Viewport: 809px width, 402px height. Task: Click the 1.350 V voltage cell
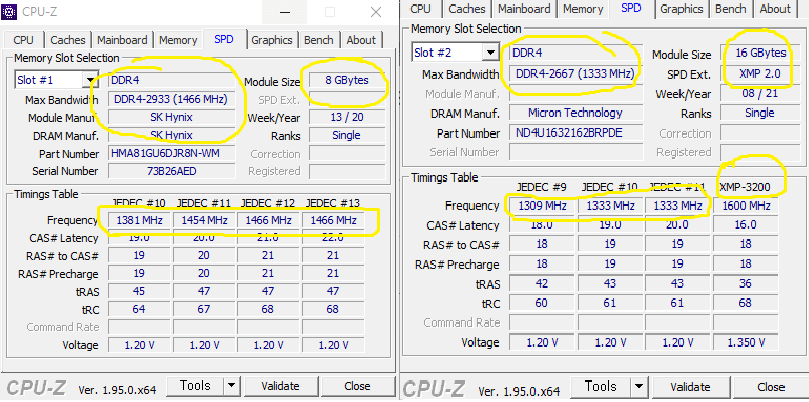[x=746, y=342]
